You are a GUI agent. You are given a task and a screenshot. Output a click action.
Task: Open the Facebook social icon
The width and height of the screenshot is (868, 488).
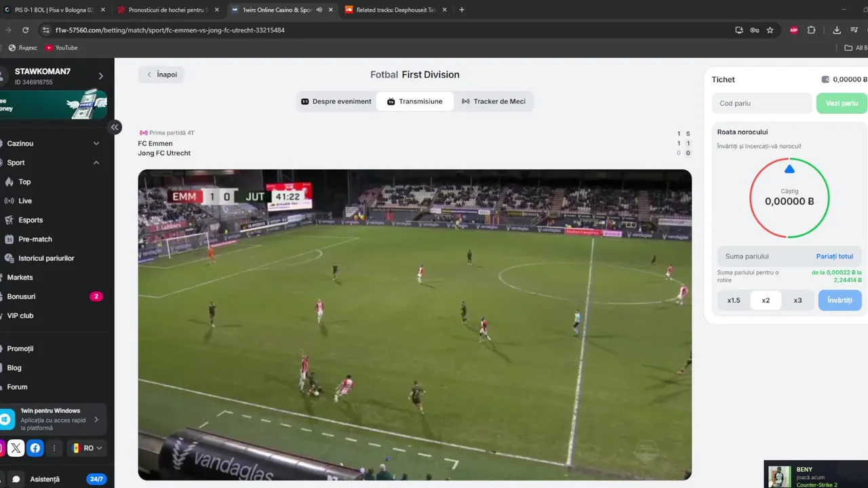35,448
